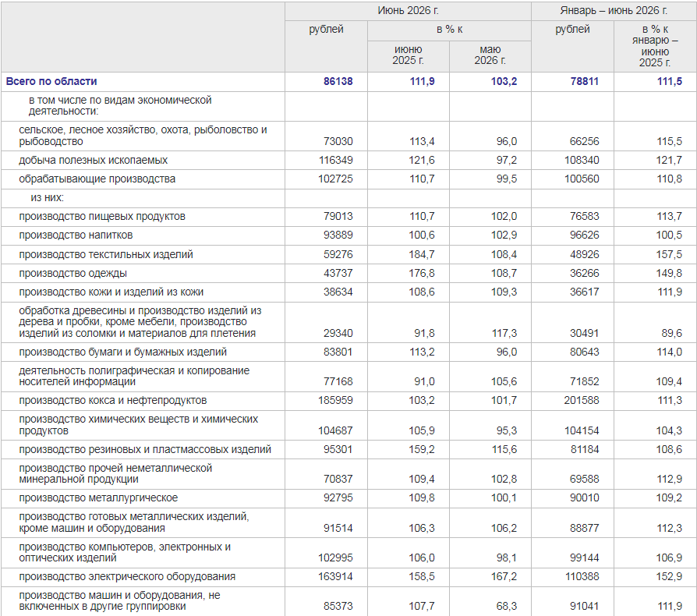The height and width of the screenshot is (616, 697).
Task: Click 'производство бумаги и бумажных изделий' label
Action: click(x=122, y=352)
